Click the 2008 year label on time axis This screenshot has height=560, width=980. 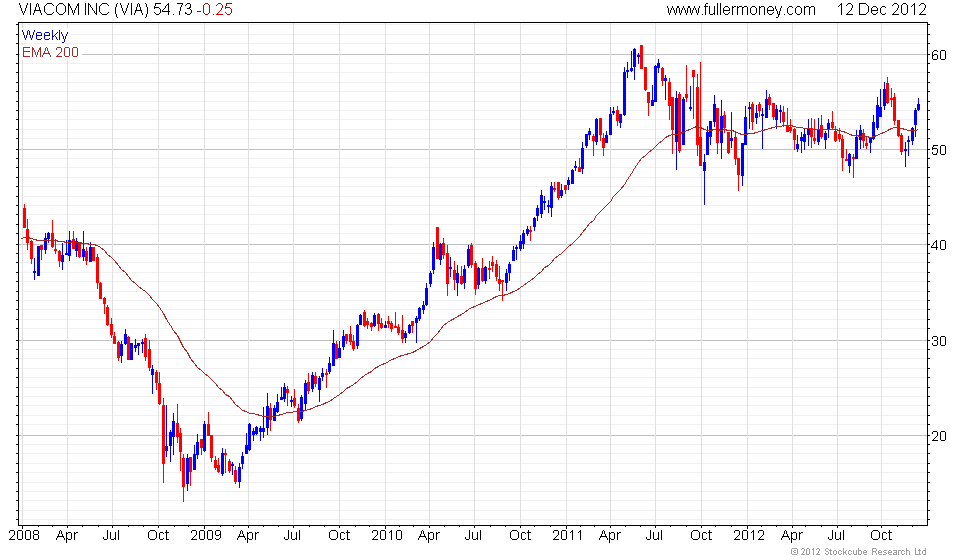click(x=24, y=535)
